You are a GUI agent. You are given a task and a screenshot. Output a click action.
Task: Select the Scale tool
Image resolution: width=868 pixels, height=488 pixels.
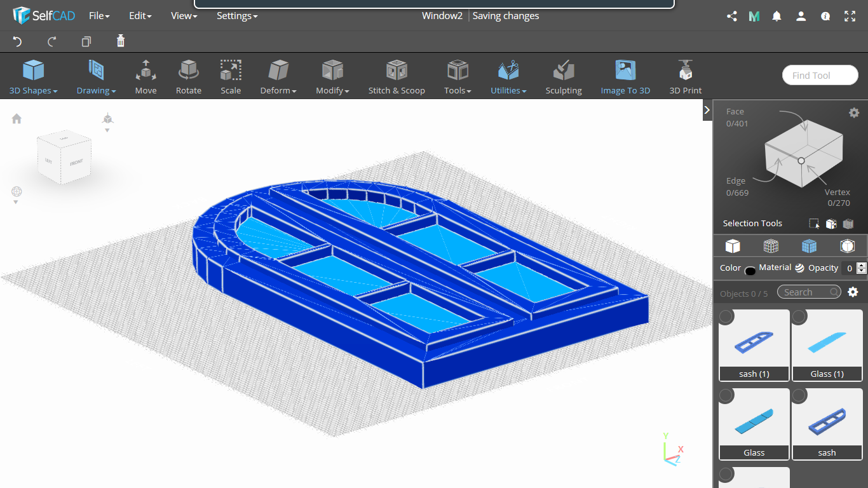point(231,77)
